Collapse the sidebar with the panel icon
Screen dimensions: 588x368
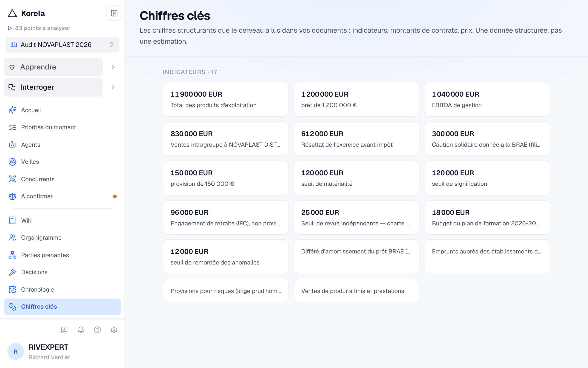pos(114,13)
